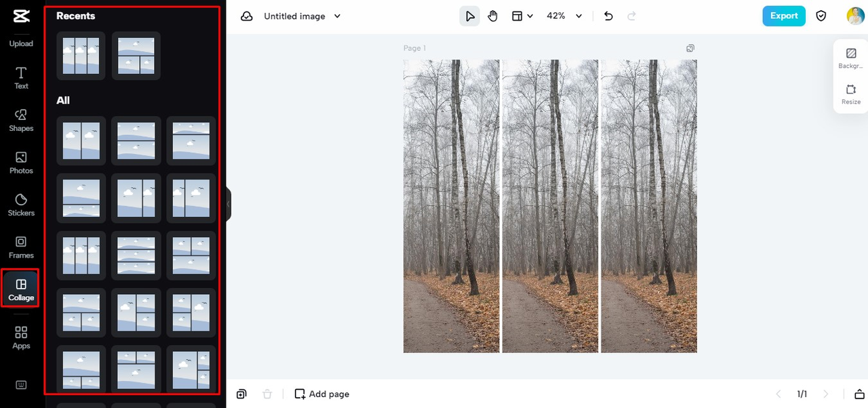Select the middle forest photo in collage
This screenshot has width=868, height=408.
click(x=551, y=206)
